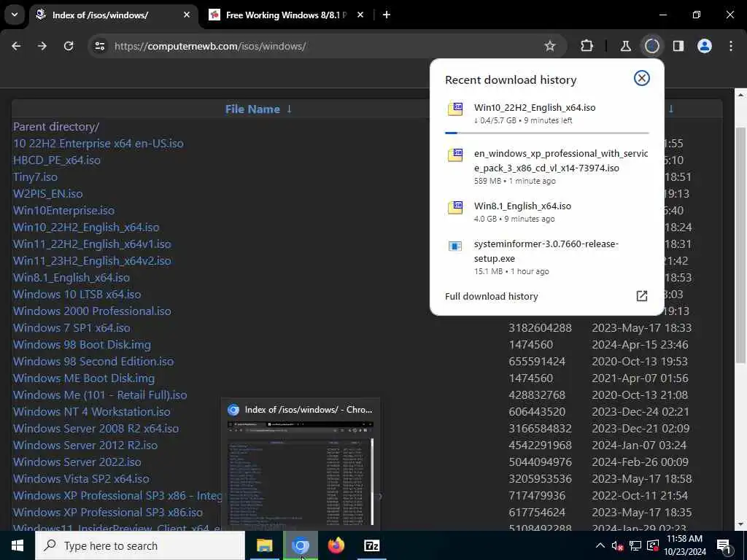Click Windows 10 LTSB x64.iso link

click(77, 295)
